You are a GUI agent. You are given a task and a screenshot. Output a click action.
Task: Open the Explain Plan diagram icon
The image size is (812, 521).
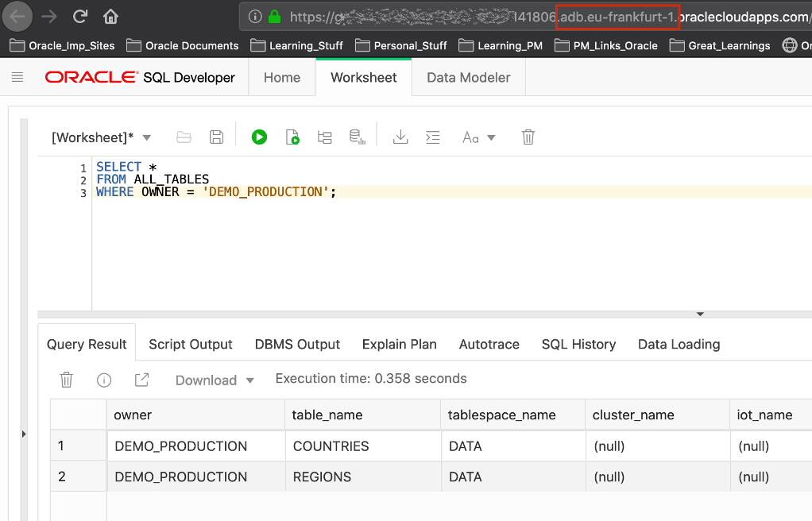(x=325, y=137)
